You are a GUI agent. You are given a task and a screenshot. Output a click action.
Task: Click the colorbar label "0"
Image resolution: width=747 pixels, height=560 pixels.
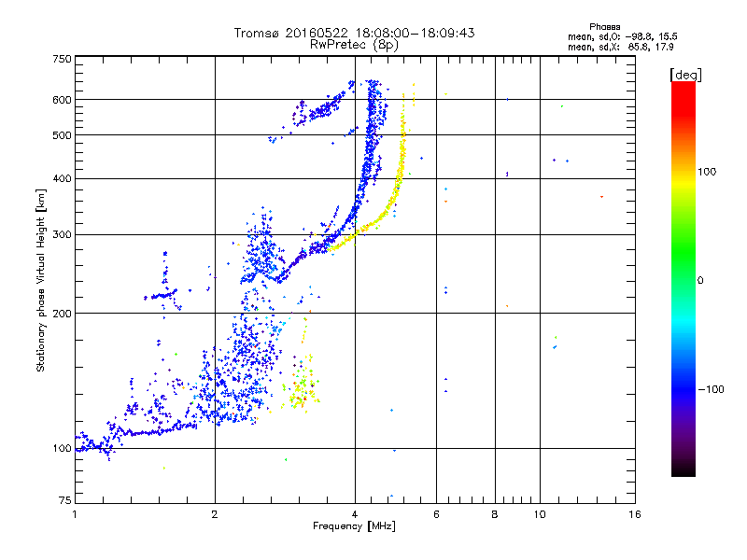click(700, 281)
